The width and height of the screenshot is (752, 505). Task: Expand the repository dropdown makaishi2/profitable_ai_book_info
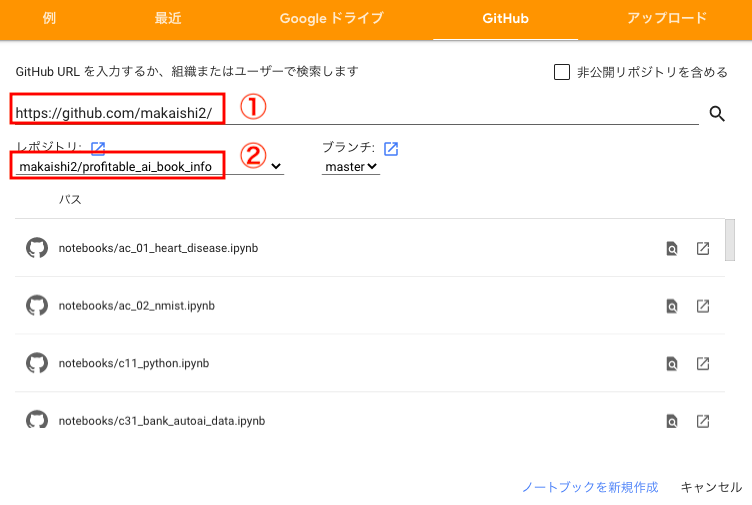point(150,166)
